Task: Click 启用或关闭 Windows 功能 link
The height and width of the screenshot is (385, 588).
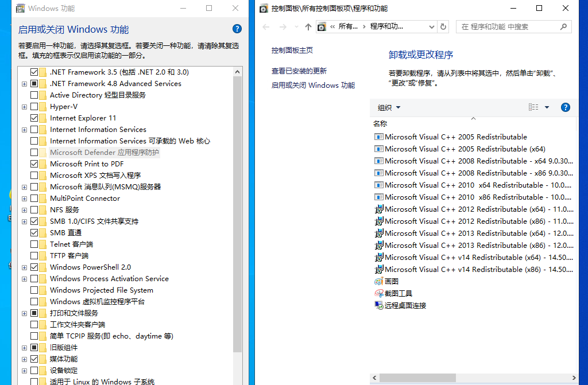Action: [x=313, y=85]
